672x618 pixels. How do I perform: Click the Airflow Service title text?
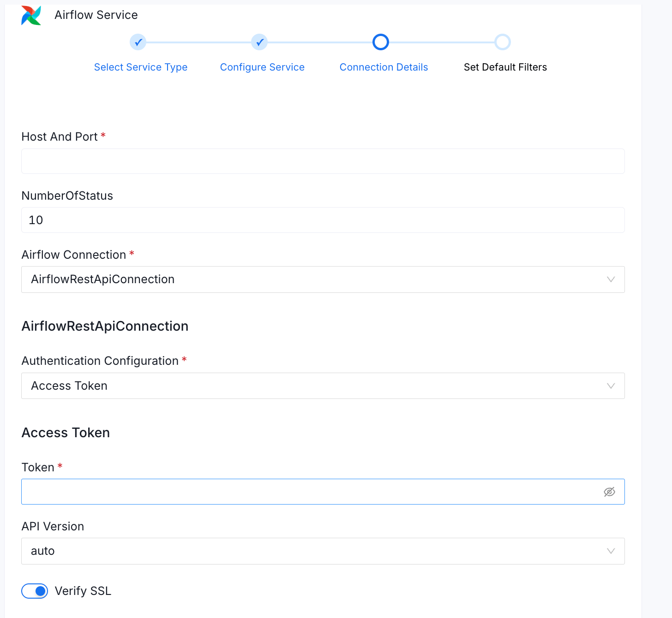pyautogui.click(x=96, y=15)
